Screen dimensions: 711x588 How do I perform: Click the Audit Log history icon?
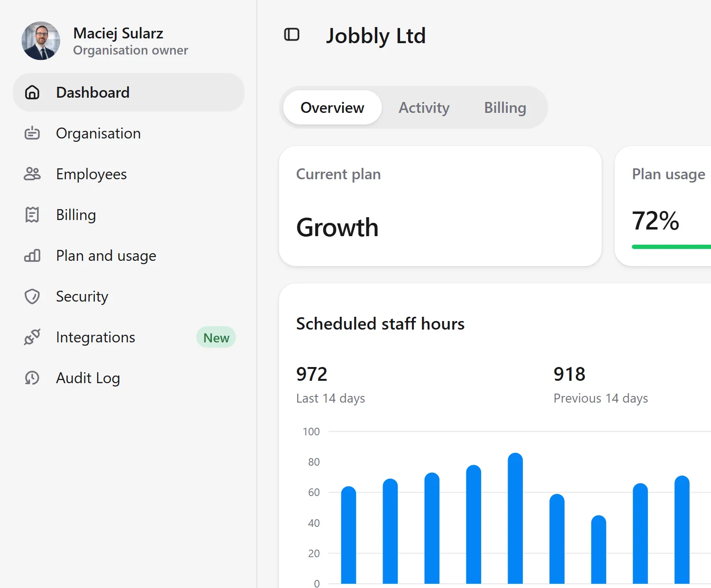[x=32, y=378]
